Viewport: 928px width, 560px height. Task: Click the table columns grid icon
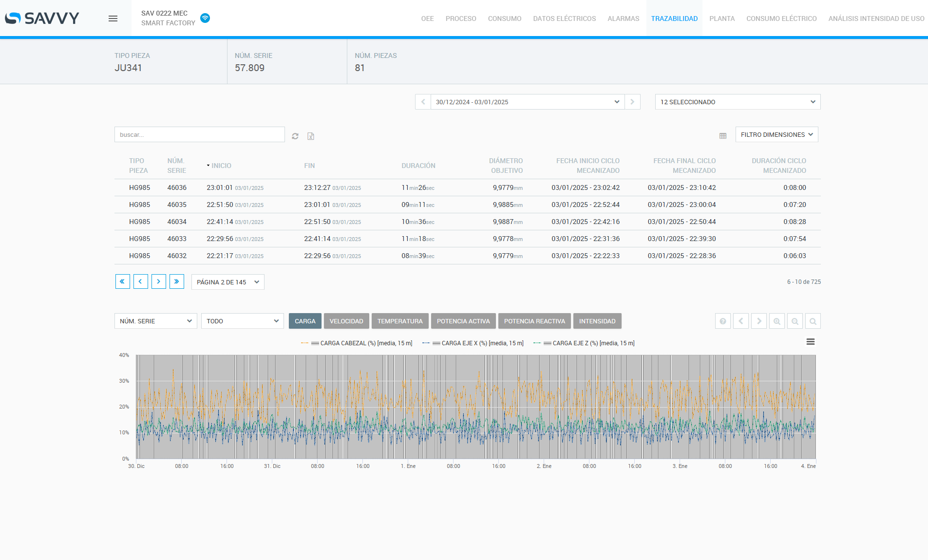723,136
